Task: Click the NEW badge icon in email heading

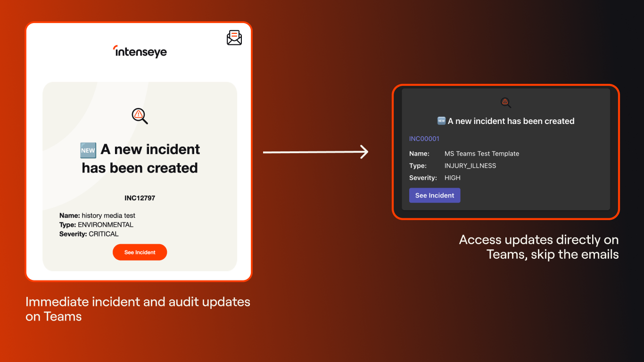Action: point(88,150)
